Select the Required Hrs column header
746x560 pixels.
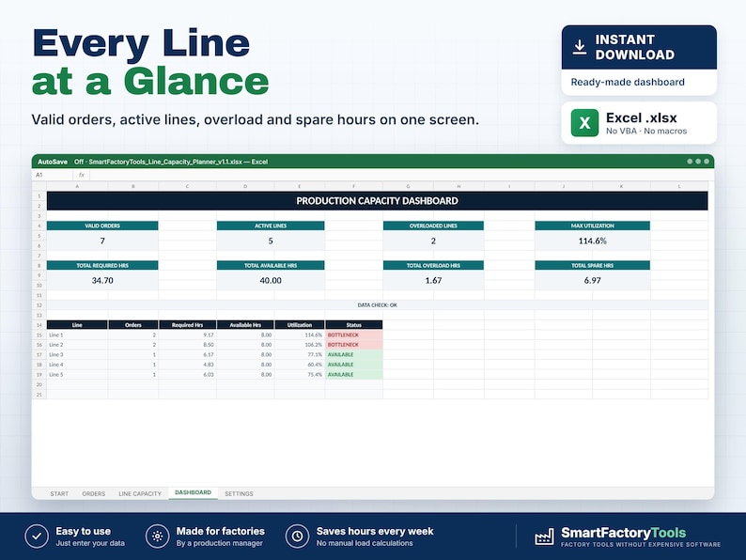(x=188, y=325)
